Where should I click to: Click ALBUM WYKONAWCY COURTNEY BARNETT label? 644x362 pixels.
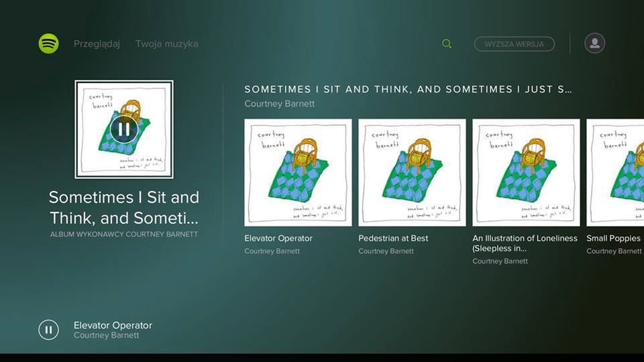(x=124, y=235)
